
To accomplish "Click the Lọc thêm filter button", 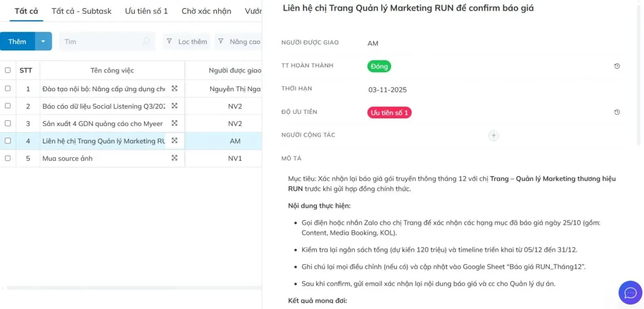I will [186, 42].
